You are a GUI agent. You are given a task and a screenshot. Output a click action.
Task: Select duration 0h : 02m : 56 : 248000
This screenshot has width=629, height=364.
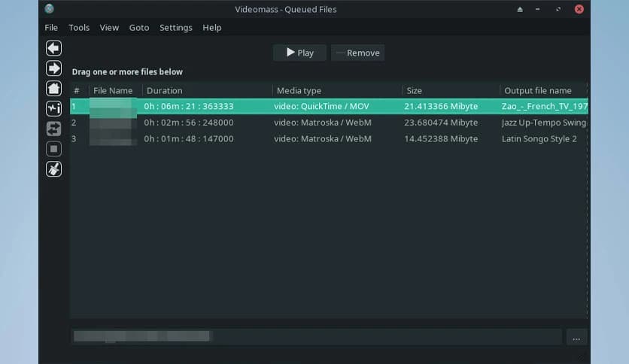coord(189,123)
